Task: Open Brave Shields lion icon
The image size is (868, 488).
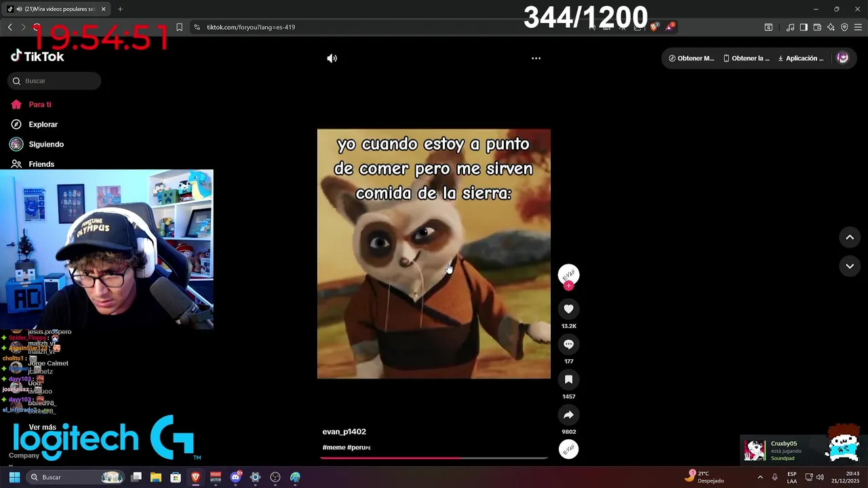Action: pyautogui.click(x=654, y=27)
